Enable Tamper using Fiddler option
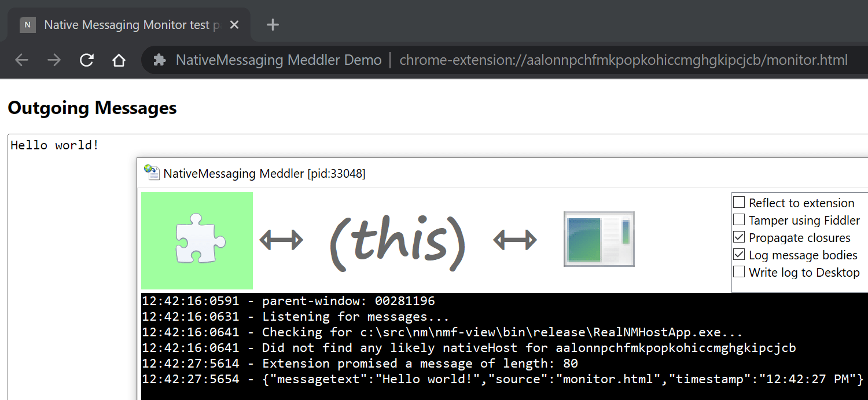Screen dimensions: 868x400 [739, 220]
